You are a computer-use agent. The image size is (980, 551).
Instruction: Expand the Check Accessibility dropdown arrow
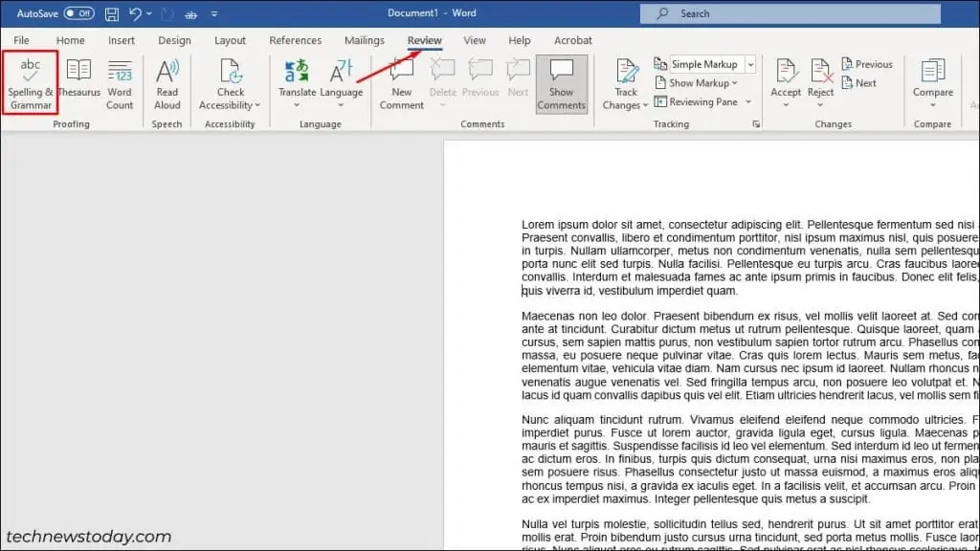(257, 105)
